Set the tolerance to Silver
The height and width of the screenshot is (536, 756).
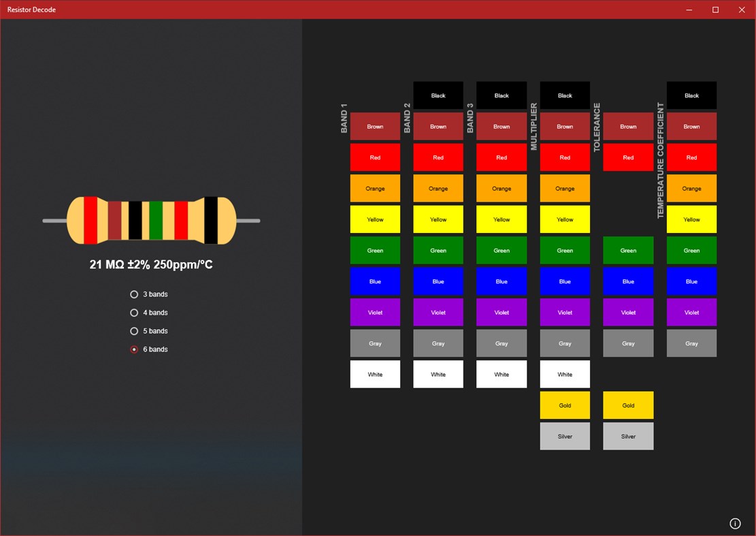[x=627, y=436]
